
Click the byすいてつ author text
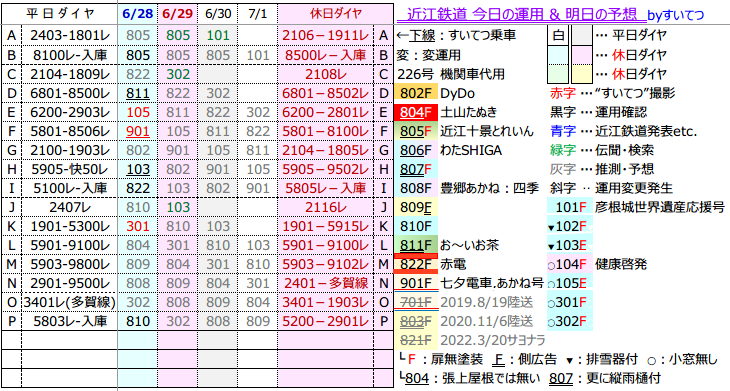[x=676, y=15]
